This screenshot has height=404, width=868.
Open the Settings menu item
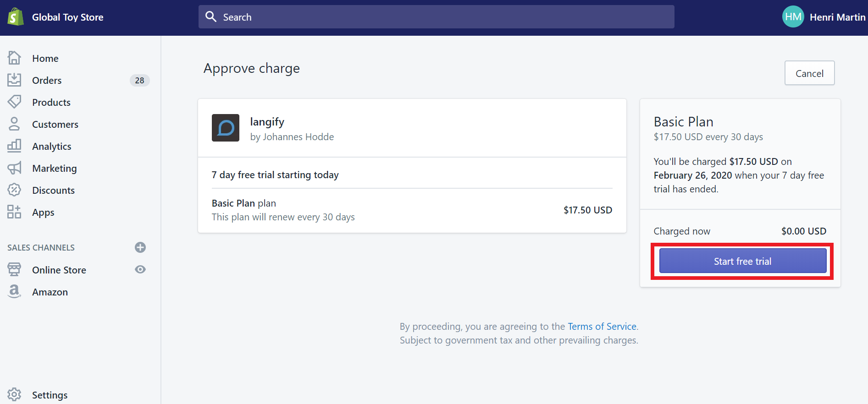(x=50, y=395)
